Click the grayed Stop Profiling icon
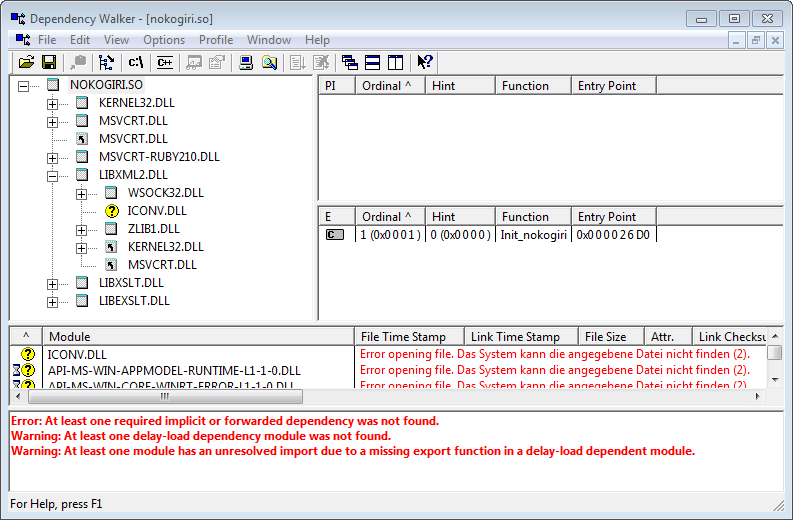The width and height of the screenshot is (793, 520). pos(321,62)
